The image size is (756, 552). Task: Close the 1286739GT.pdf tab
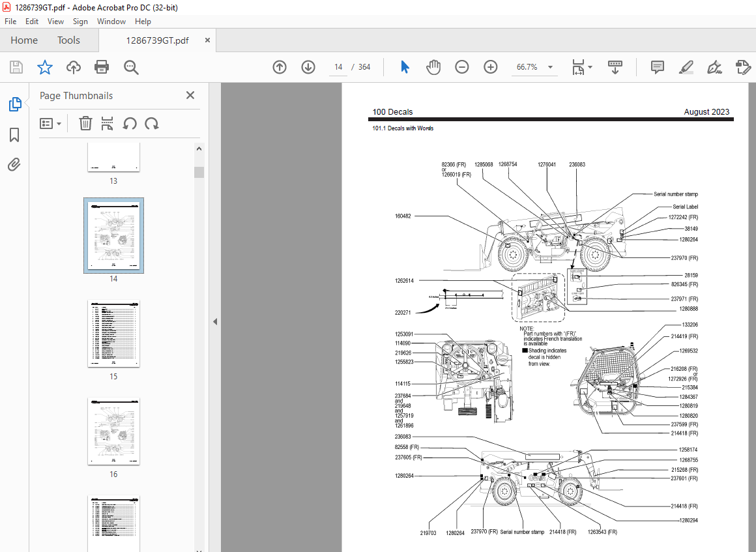pyautogui.click(x=207, y=40)
